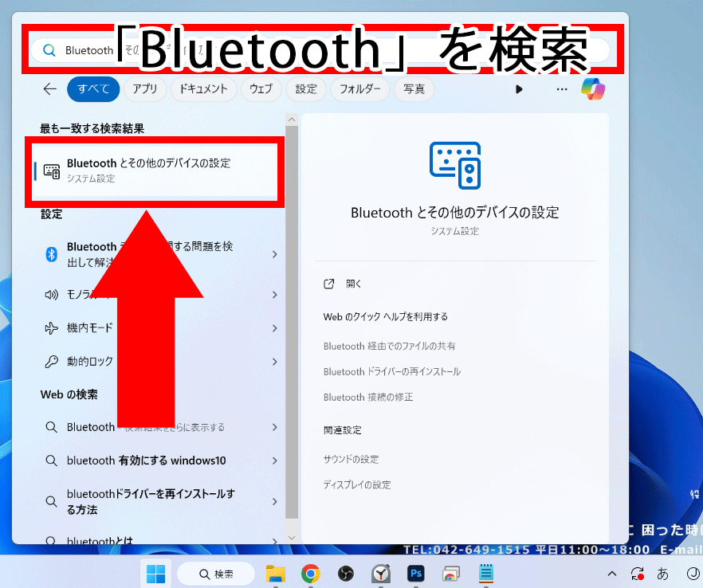Select the フォルダー filter tab
The image size is (703, 588).
pos(360,89)
